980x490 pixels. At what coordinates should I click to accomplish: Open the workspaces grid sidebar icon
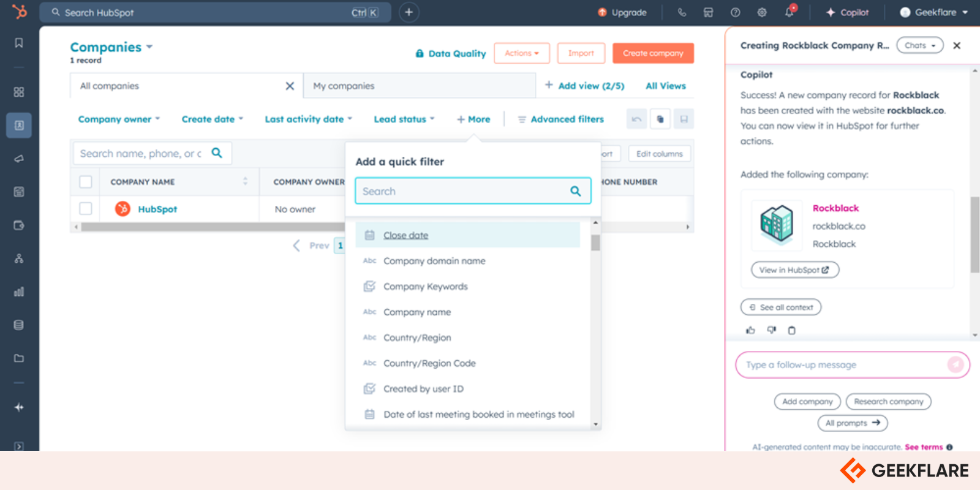point(19,92)
